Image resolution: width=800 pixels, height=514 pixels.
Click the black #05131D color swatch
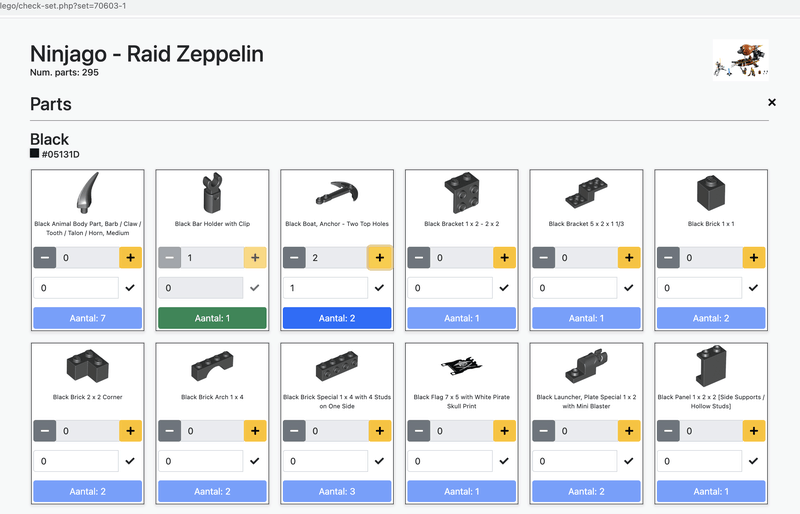(x=35, y=154)
